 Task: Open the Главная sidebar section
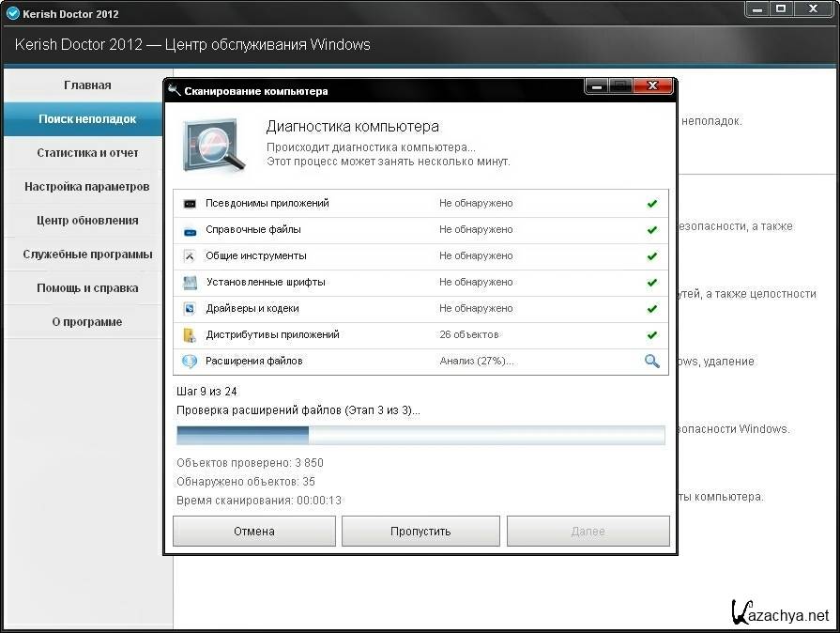pos(87,85)
